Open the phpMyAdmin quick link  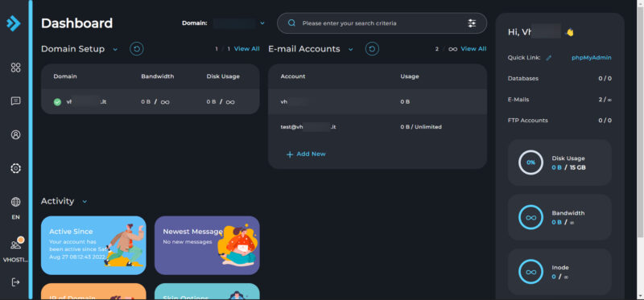click(x=592, y=58)
